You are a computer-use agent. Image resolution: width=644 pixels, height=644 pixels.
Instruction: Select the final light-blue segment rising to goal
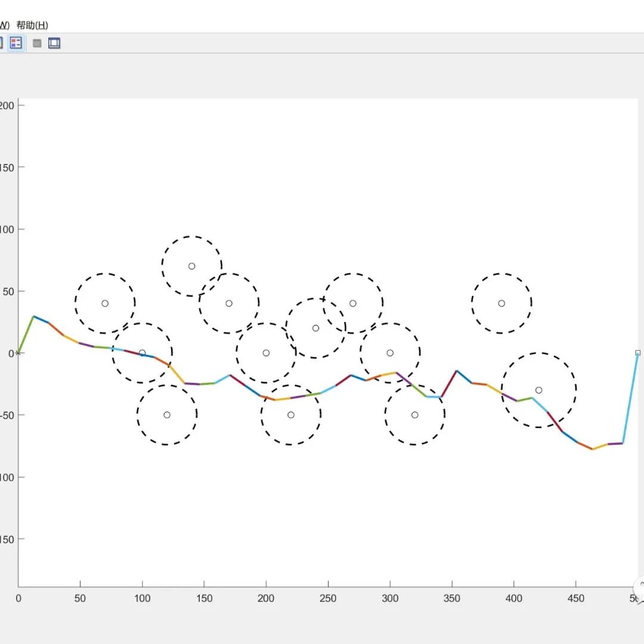point(630,398)
